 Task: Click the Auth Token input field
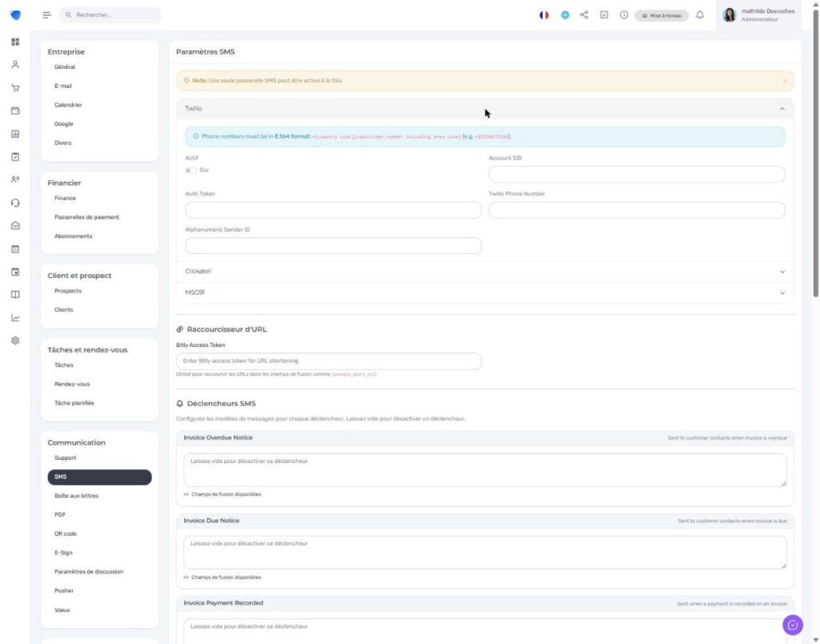point(333,211)
